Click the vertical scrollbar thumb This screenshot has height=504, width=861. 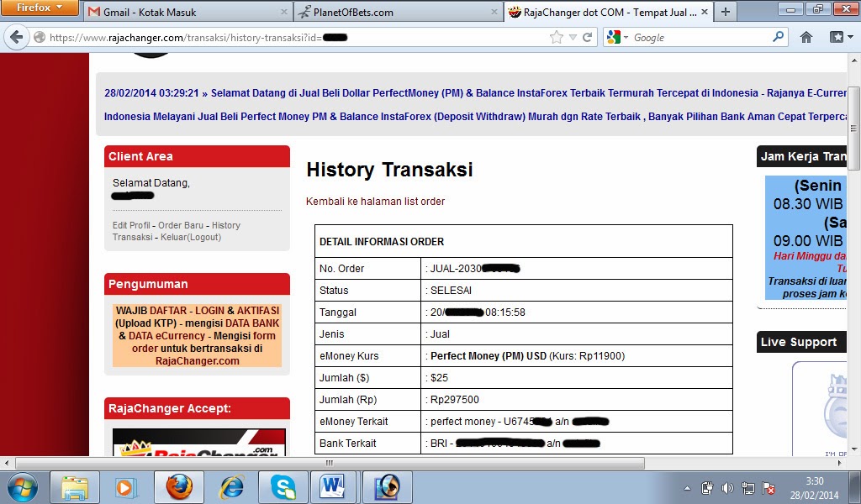coord(853,128)
